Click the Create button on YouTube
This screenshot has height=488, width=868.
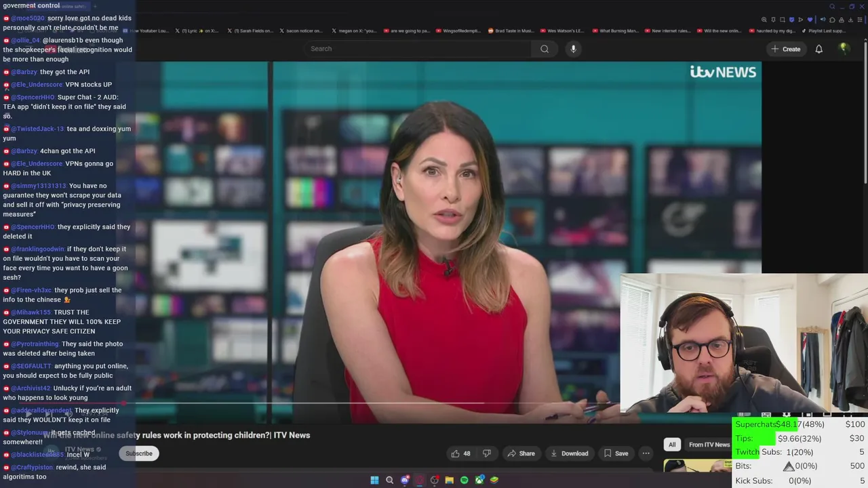[785, 49]
